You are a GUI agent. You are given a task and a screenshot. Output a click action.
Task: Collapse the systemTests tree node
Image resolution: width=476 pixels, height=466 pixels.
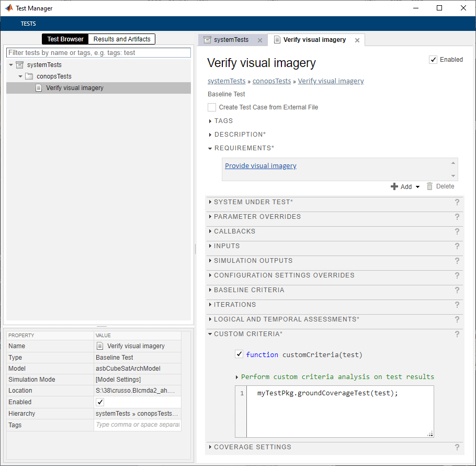[10, 64]
